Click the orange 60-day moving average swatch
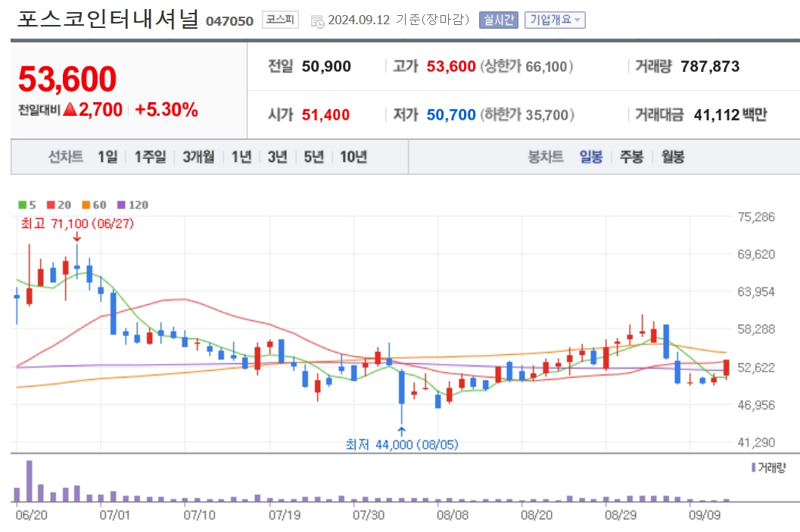Image resolution: width=800 pixels, height=532 pixels. point(86,205)
